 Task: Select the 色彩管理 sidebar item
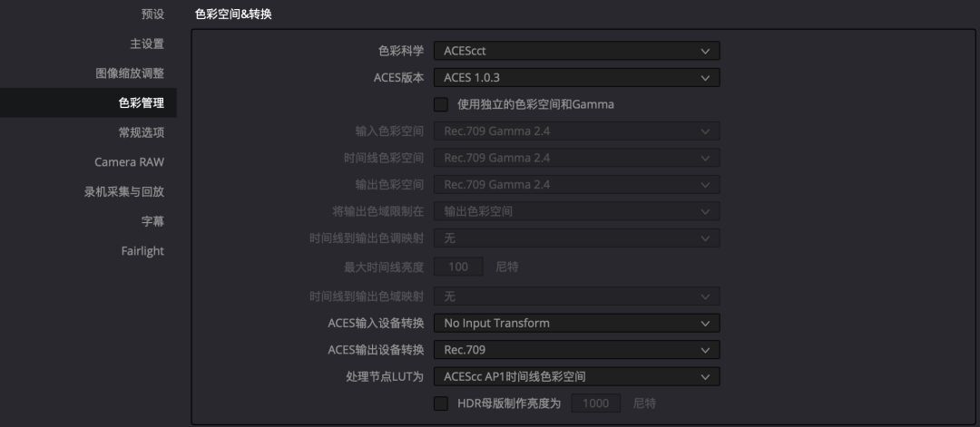coord(141,103)
